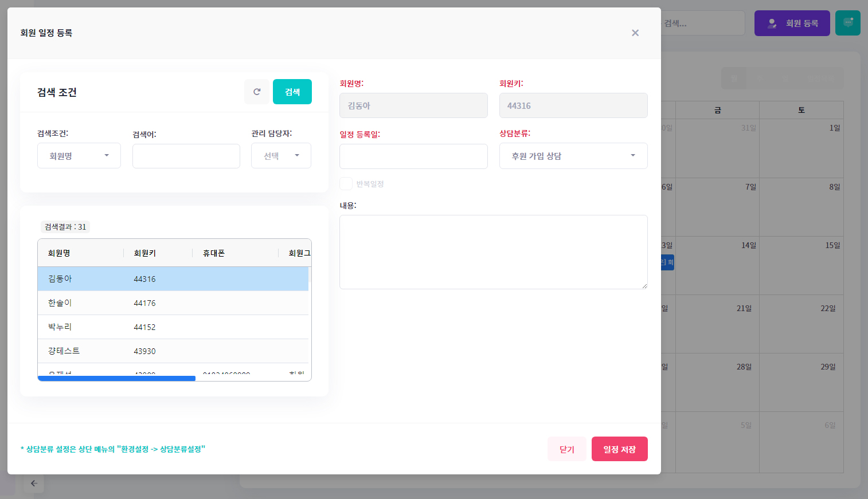
Task: Open the 검색조건 dropdown showing 회원명
Action: 79,156
